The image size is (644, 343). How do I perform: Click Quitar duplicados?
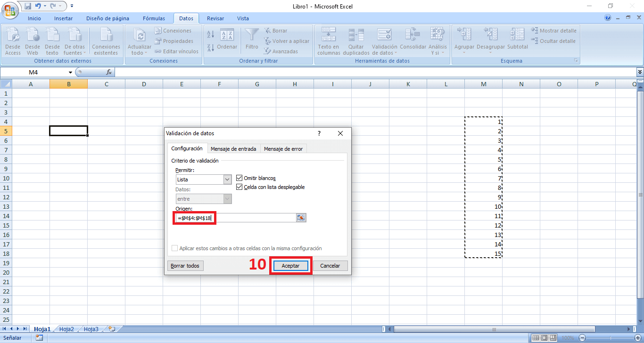356,41
